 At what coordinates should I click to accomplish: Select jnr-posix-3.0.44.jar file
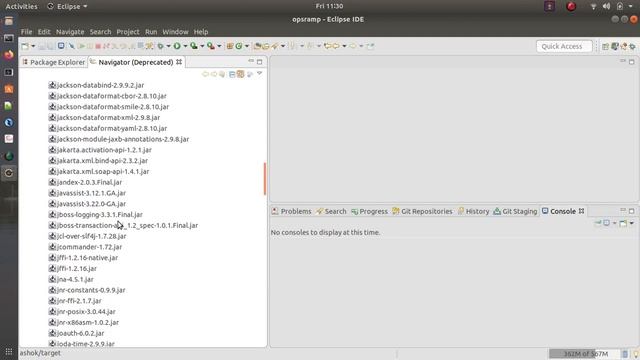click(x=82, y=311)
